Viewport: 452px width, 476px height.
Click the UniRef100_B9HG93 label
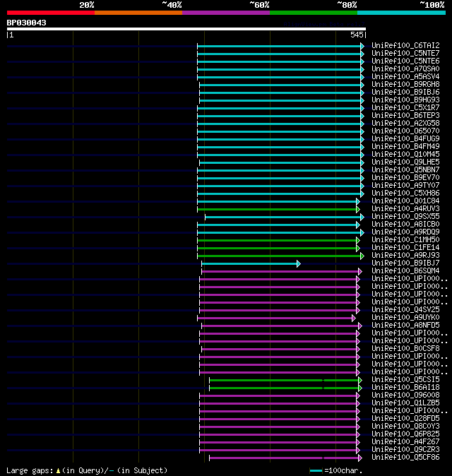(x=405, y=100)
